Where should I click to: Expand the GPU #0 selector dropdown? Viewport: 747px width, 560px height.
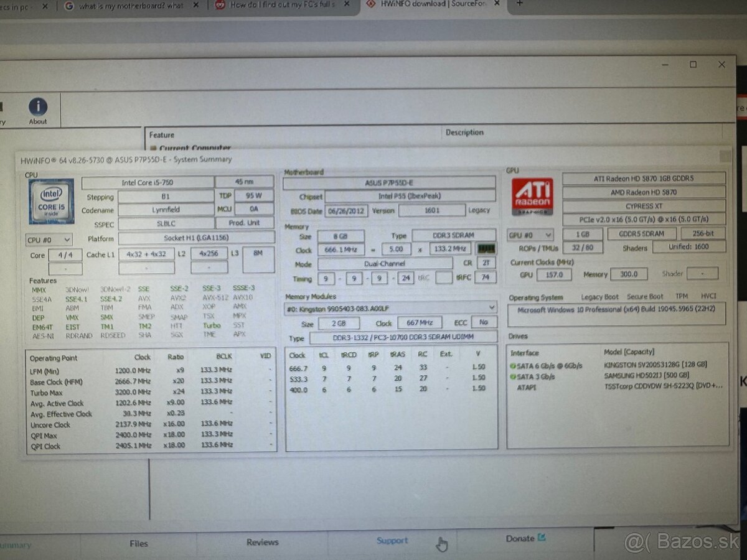530,235
